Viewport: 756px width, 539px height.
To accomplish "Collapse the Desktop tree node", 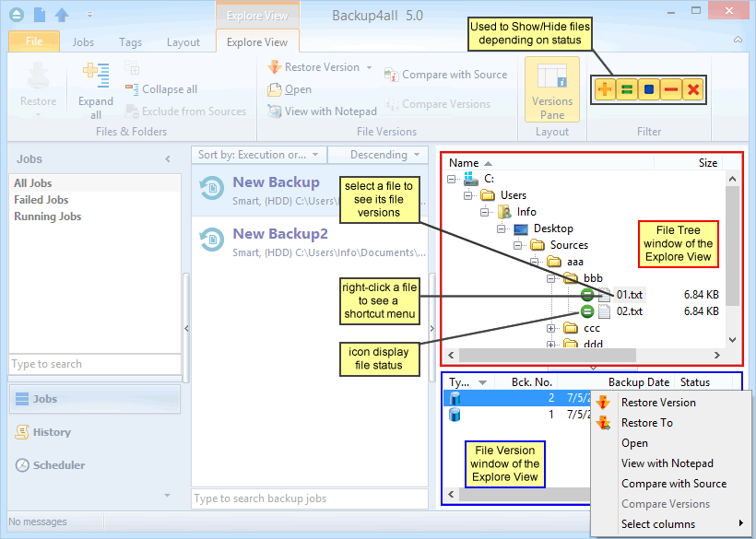I will click(x=502, y=228).
